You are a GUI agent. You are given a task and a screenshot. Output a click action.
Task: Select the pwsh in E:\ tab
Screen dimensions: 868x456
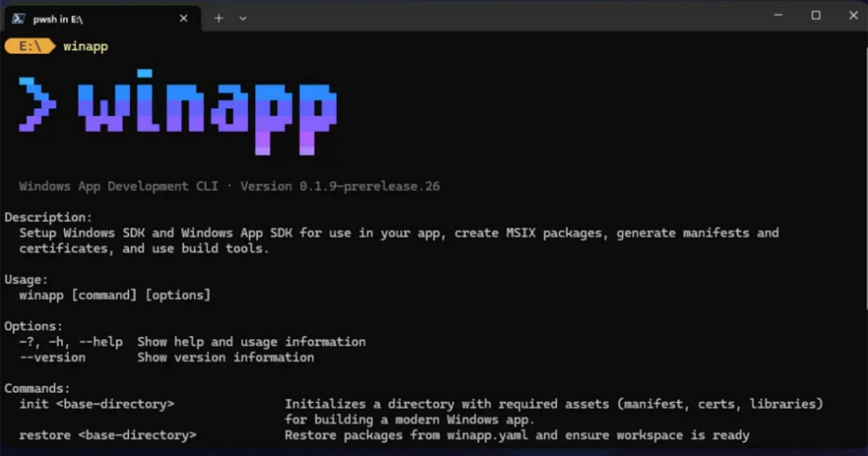[65, 18]
